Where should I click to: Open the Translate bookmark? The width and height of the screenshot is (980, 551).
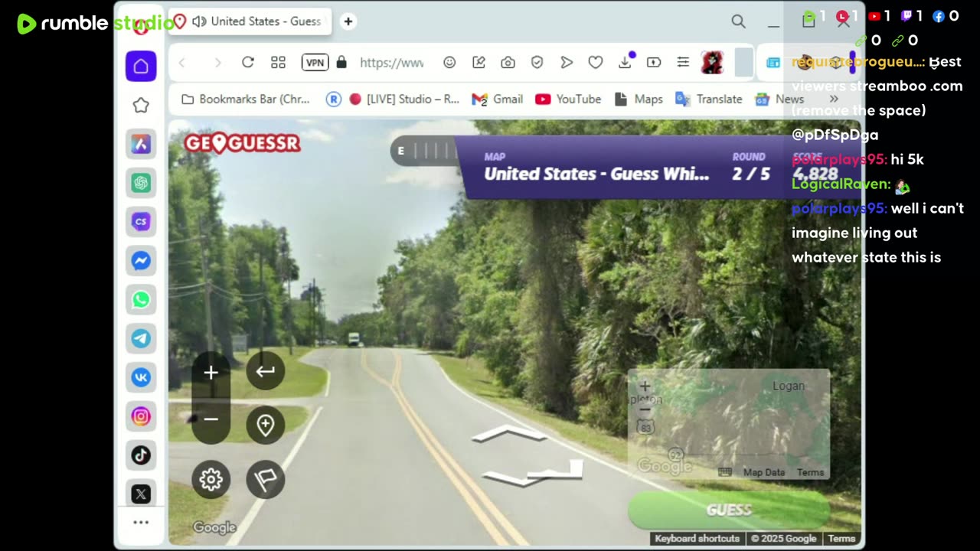pos(709,99)
